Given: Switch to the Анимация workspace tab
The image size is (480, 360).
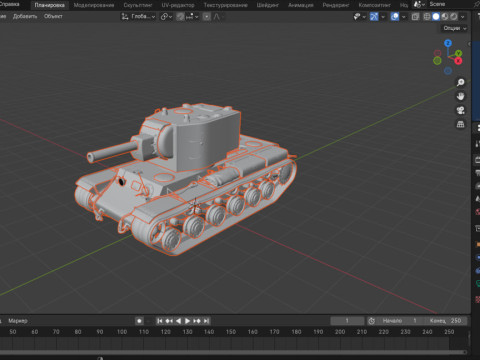Looking at the screenshot, I should pos(300,5).
